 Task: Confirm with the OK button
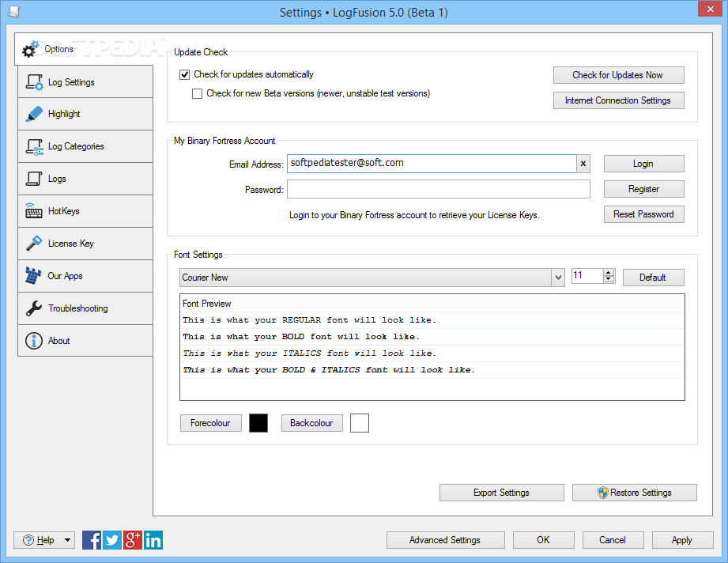pyautogui.click(x=543, y=540)
